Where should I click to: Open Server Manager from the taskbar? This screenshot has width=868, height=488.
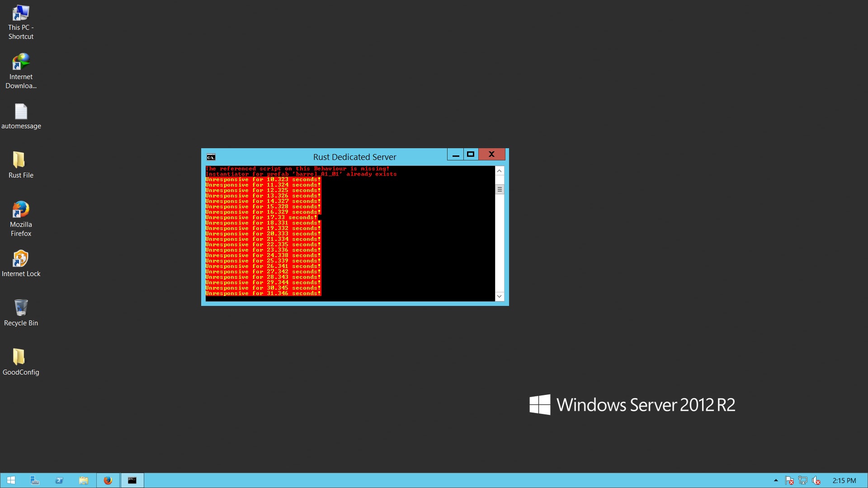[35, 480]
